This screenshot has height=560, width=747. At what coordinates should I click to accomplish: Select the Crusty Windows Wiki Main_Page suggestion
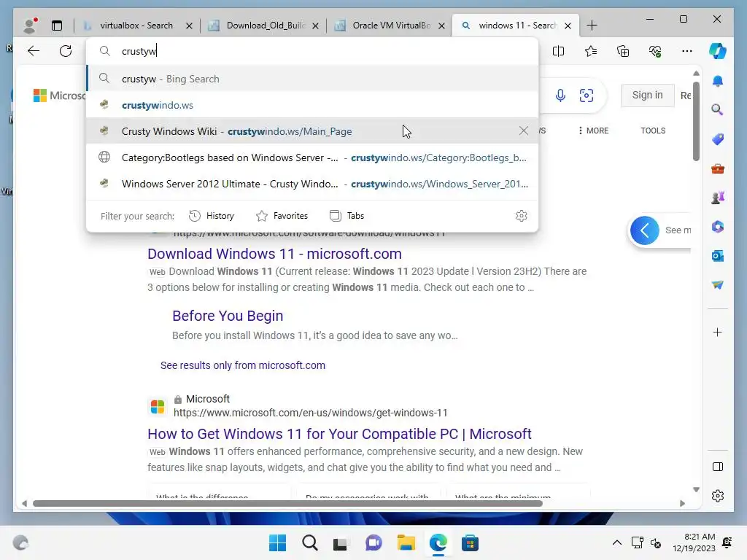[x=312, y=131]
